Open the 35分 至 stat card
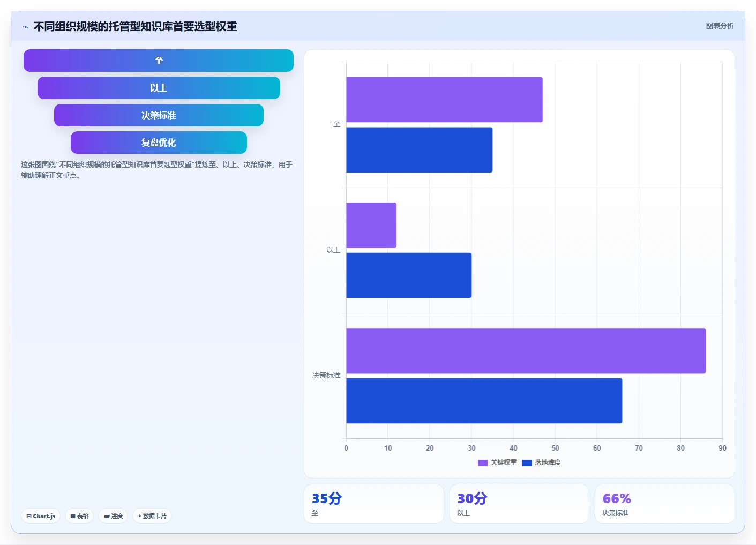756x545 pixels. 373,504
